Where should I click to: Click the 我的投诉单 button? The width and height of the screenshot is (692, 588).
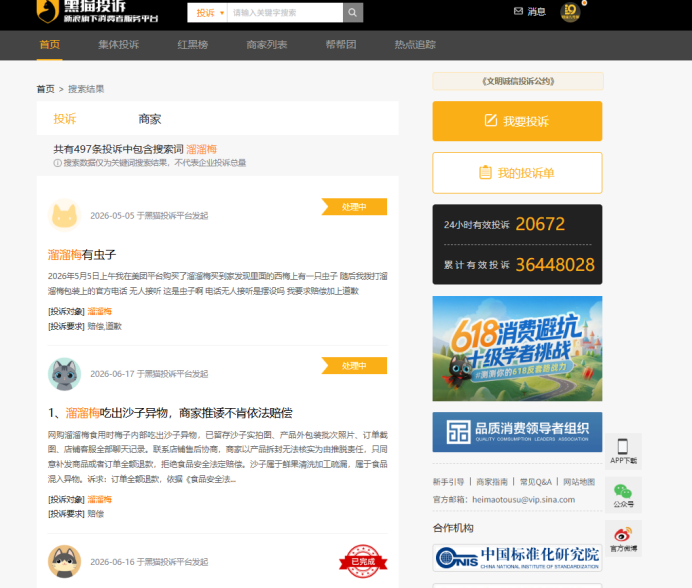[x=517, y=173]
